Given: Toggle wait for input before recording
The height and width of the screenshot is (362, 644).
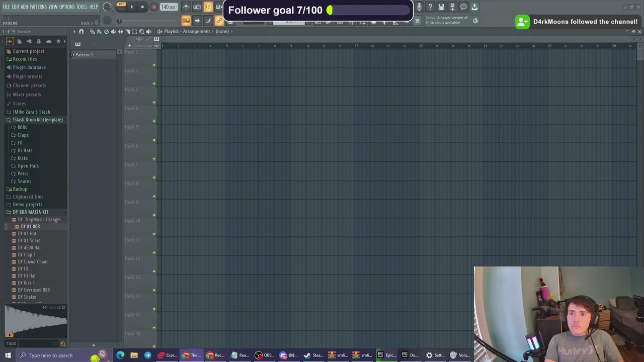Looking at the screenshot, I should tap(197, 7).
